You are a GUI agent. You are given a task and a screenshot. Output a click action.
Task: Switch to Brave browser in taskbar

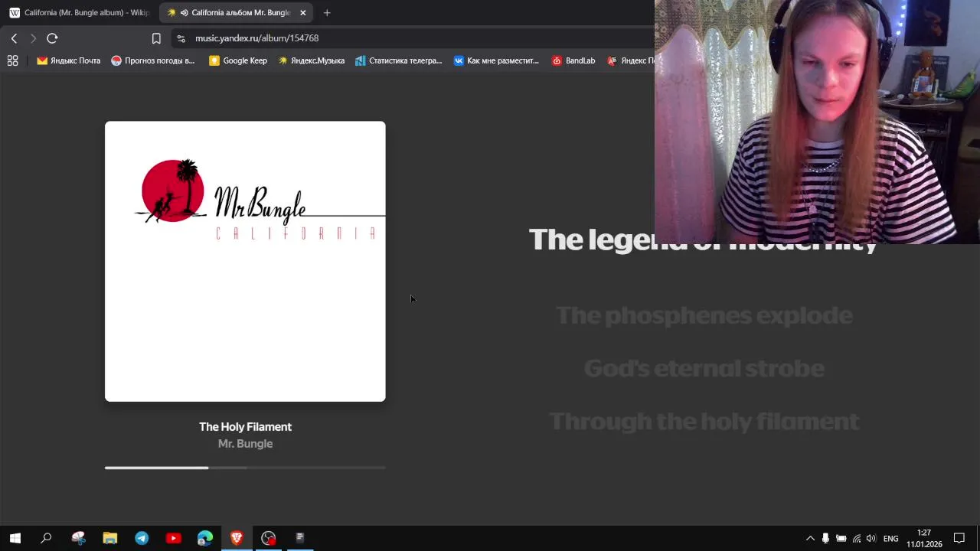(x=237, y=538)
